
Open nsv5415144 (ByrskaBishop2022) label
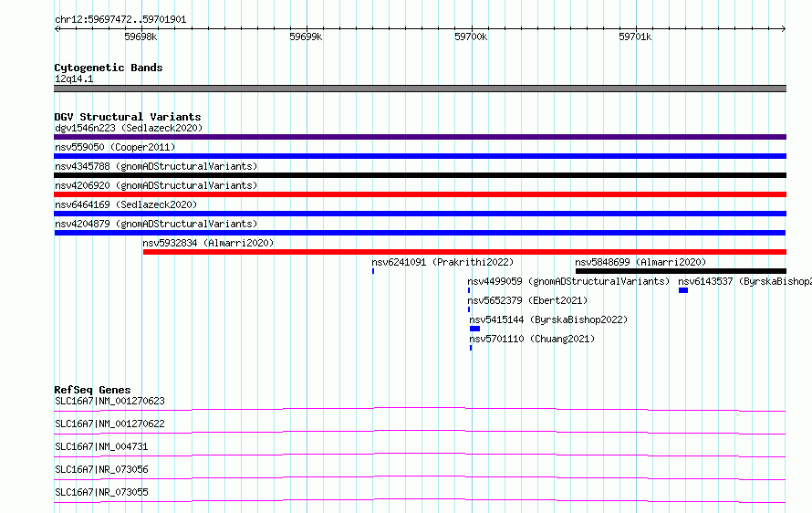pyautogui.click(x=548, y=319)
